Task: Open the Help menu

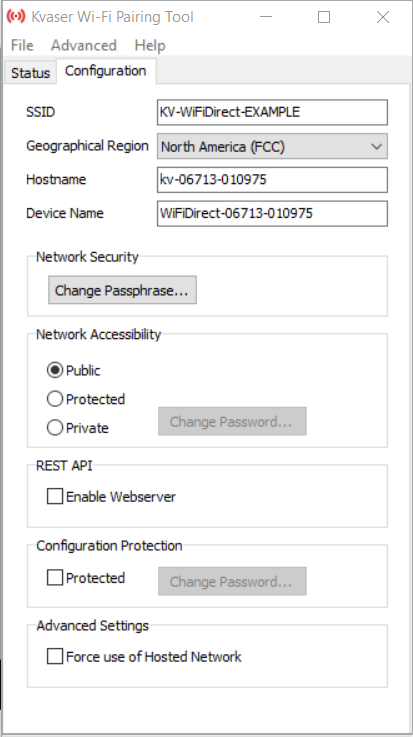Action: pos(150,45)
